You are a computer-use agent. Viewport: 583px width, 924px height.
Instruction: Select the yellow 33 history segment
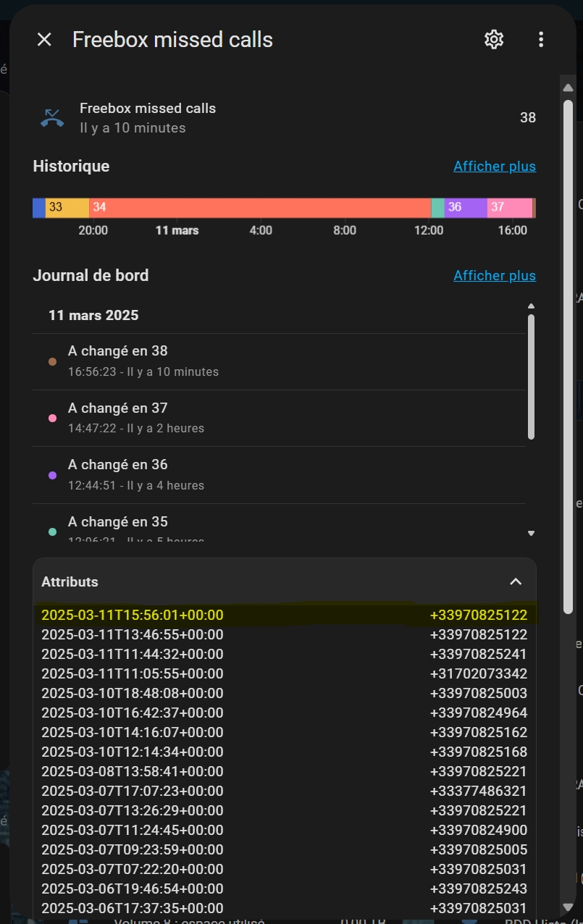click(x=67, y=208)
